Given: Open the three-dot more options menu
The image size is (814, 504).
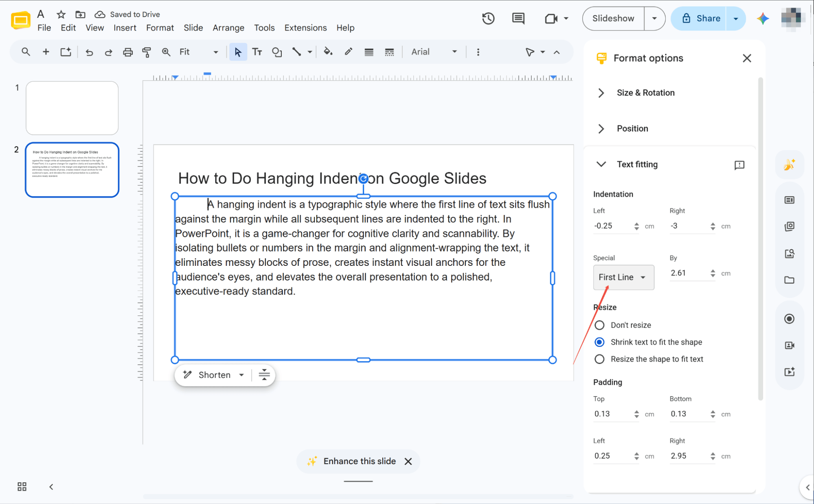Looking at the screenshot, I should (x=478, y=52).
